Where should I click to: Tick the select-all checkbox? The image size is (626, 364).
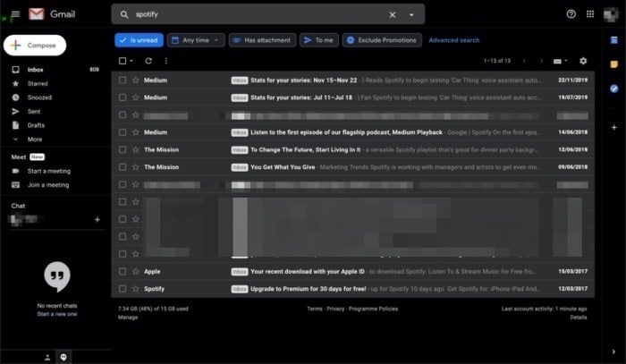pos(123,61)
